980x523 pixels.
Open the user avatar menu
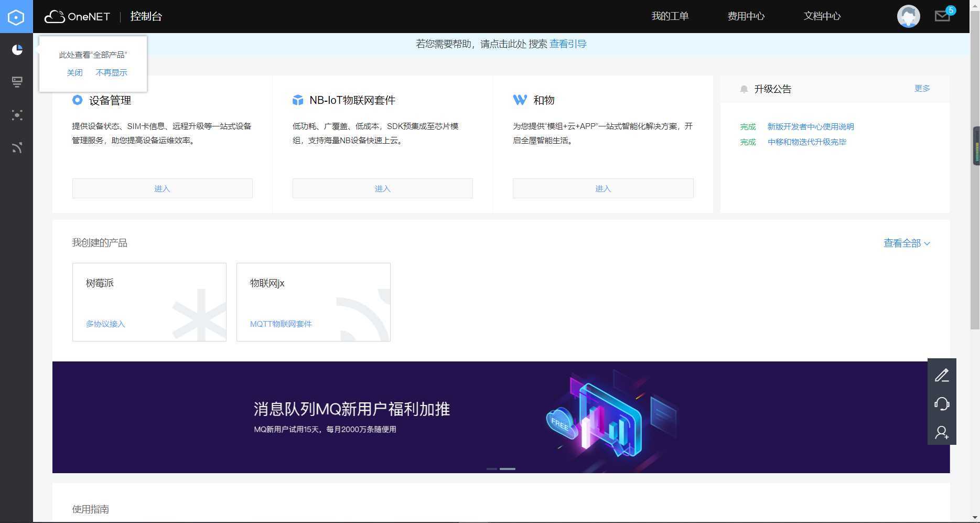click(x=908, y=16)
